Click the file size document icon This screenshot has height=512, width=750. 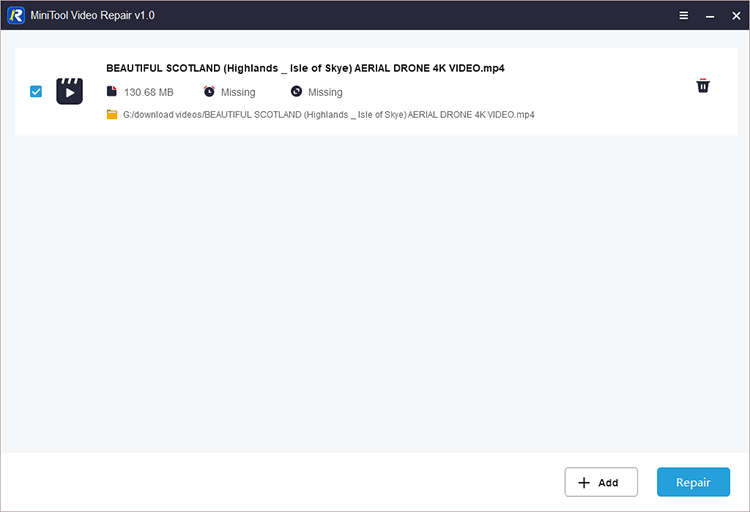coord(112,92)
